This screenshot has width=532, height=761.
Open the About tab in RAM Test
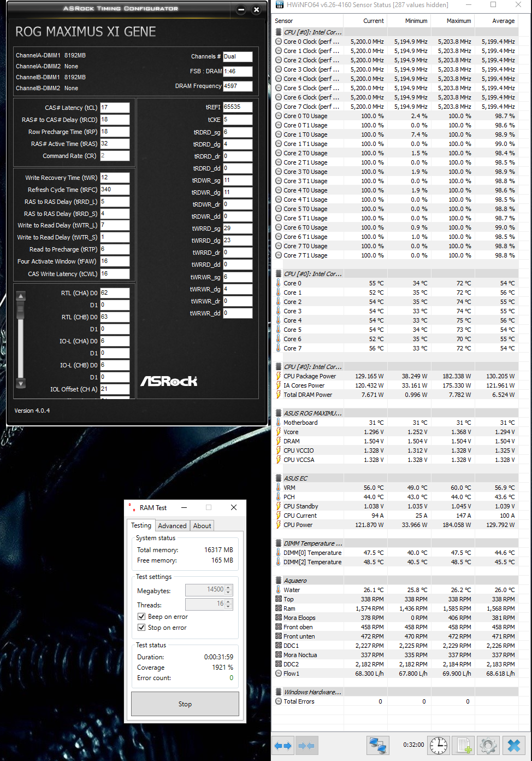coord(202,526)
